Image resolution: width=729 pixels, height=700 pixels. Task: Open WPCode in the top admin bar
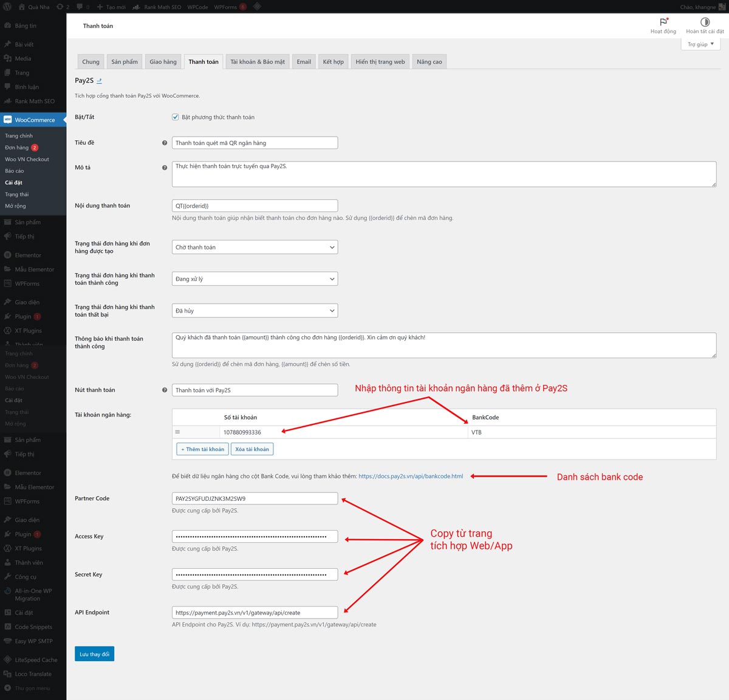pos(197,7)
